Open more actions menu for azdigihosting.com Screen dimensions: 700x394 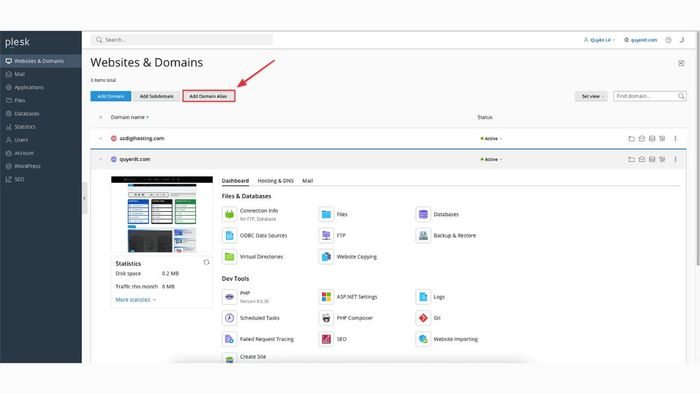click(675, 138)
